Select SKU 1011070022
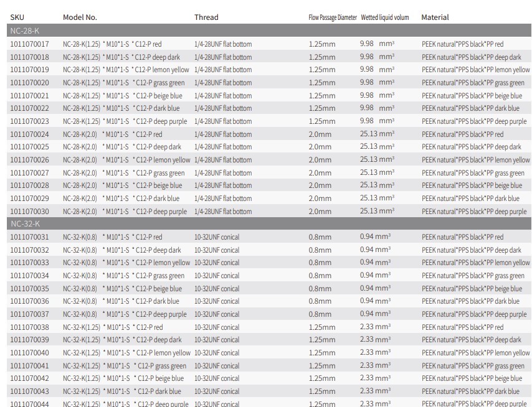The height and width of the screenshot is (407, 532). [29, 108]
